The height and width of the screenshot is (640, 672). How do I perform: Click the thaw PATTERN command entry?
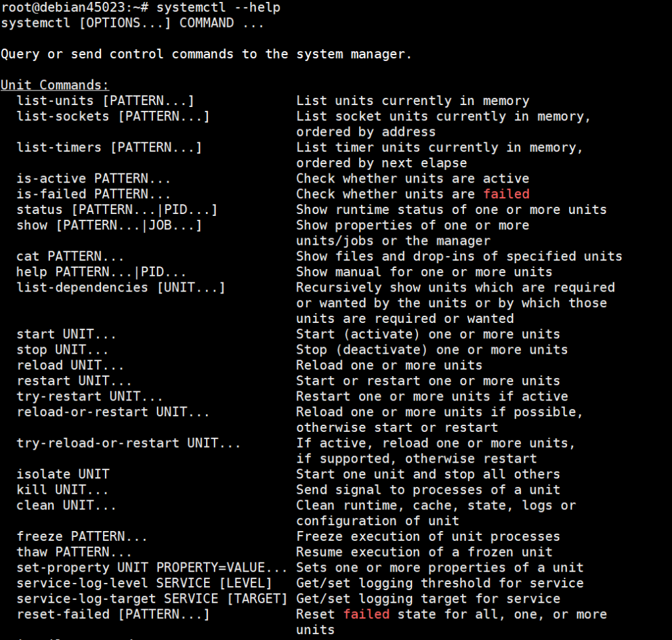[74, 552]
